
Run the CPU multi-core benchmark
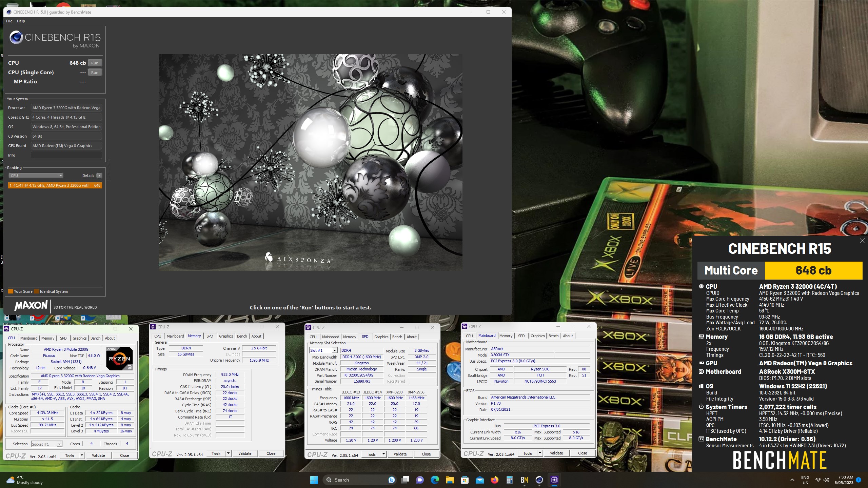[95, 63]
